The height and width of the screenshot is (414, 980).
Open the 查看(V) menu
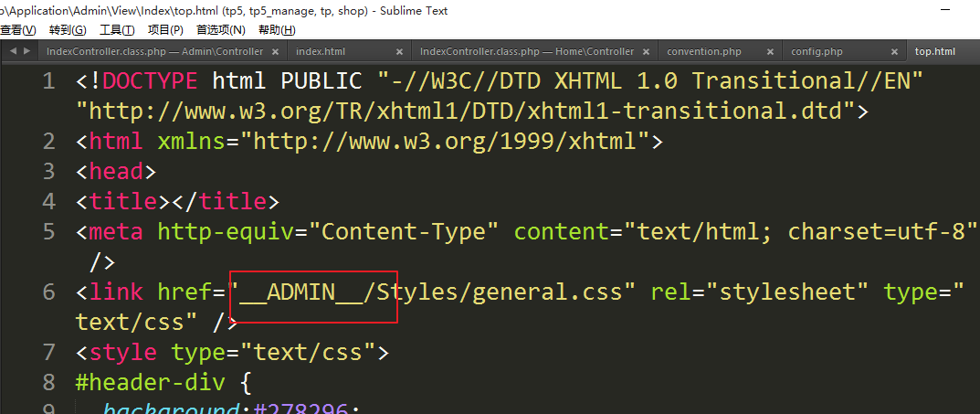coord(18,30)
